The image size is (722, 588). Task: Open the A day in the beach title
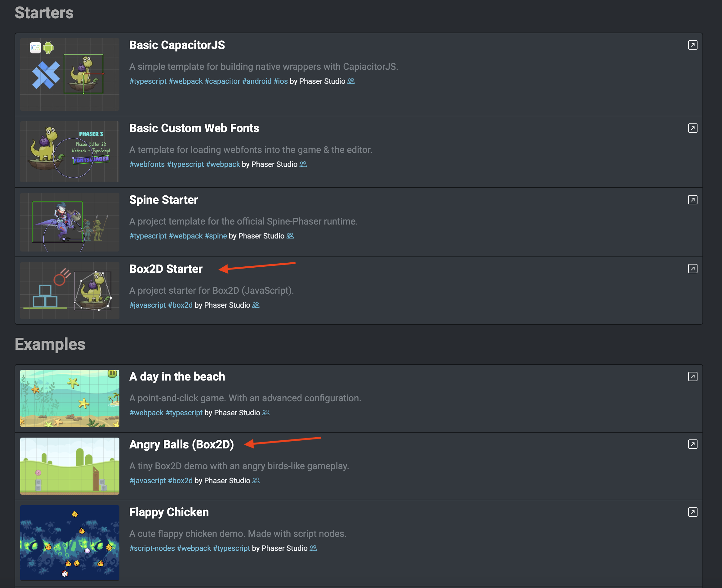pyautogui.click(x=177, y=376)
